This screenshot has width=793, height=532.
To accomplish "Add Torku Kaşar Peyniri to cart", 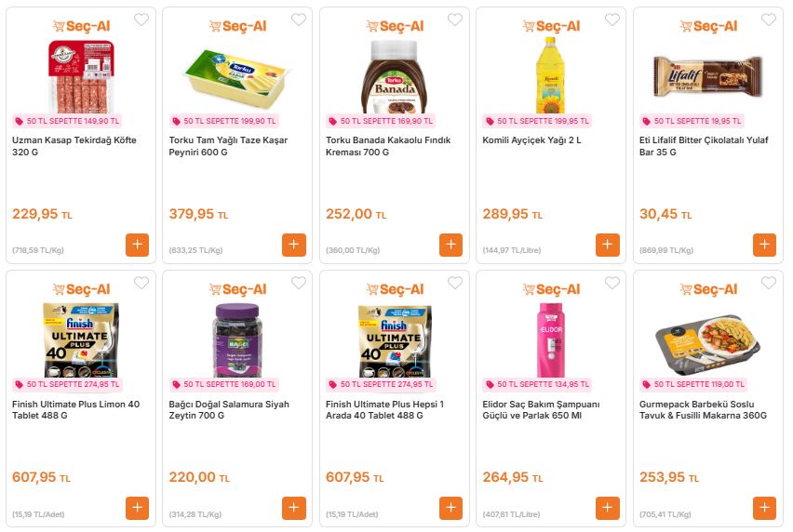I will coord(294,246).
